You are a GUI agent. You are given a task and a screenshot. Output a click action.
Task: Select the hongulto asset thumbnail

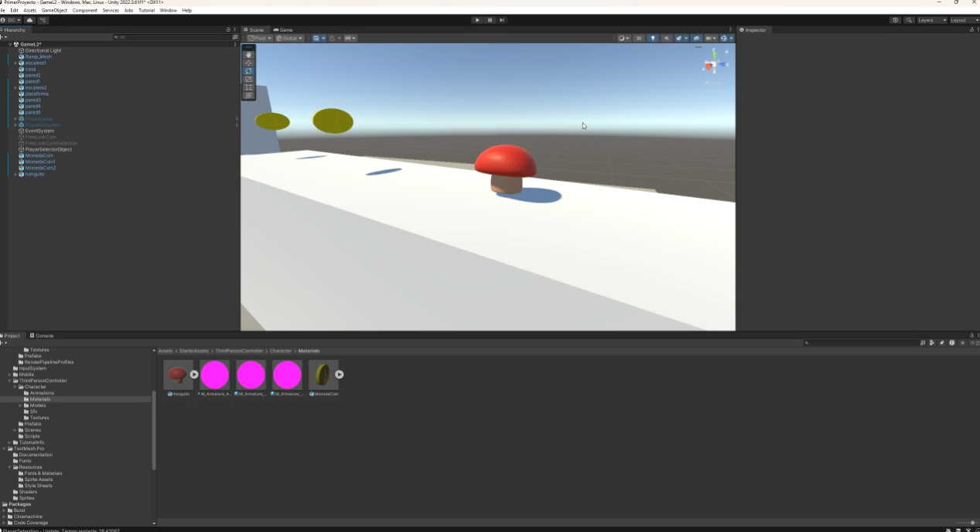(177, 375)
